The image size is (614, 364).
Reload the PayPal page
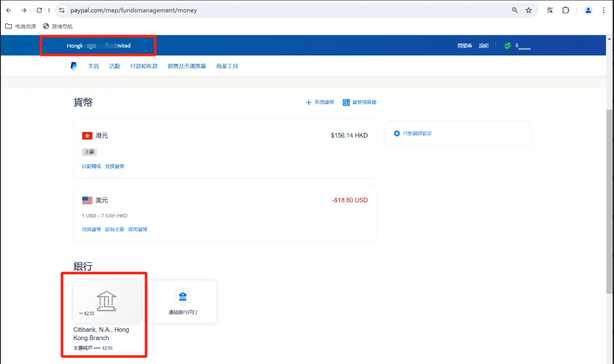coord(39,10)
